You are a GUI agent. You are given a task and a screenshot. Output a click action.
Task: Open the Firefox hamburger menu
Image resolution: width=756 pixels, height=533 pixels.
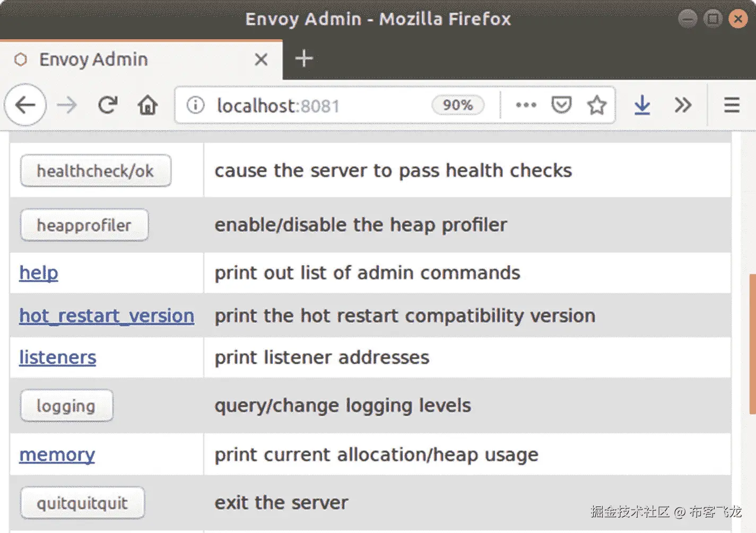(x=732, y=105)
